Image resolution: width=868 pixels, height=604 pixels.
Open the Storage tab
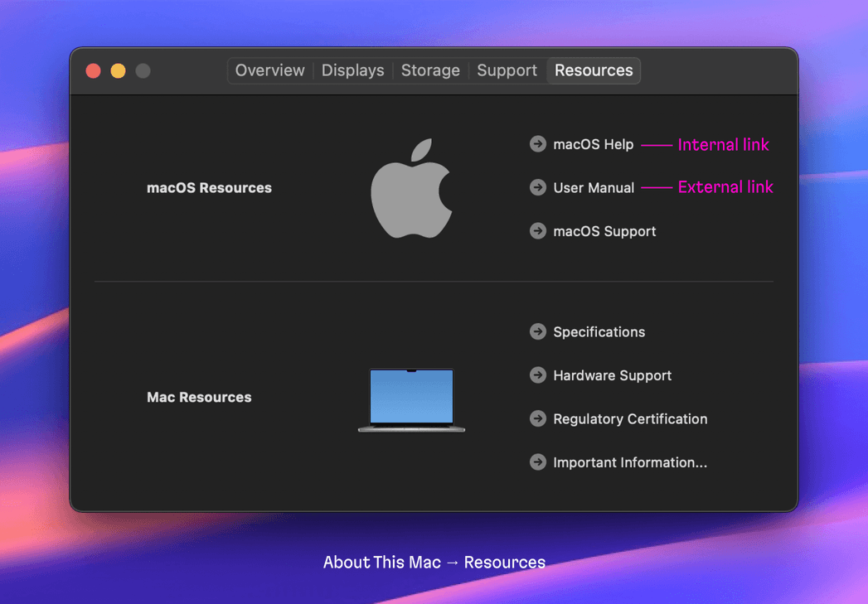[430, 70]
